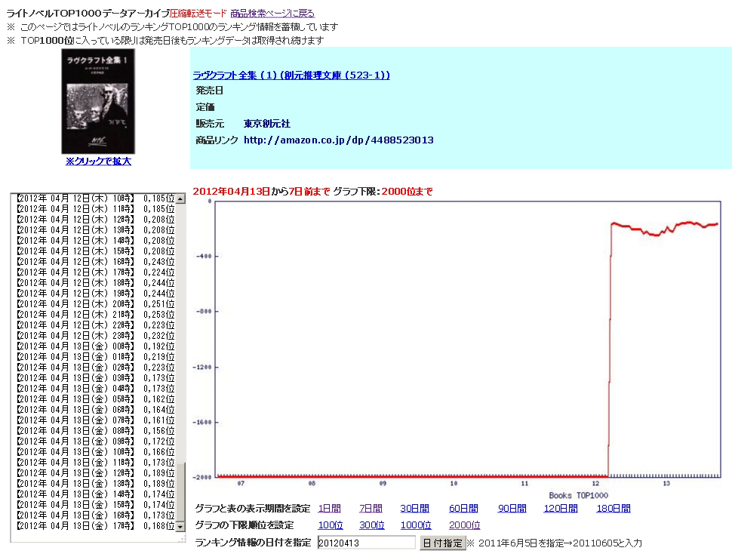Set graph lower limit to 2000位
Image resolution: width=732 pixels, height=560 pixels.
[464, 525]
